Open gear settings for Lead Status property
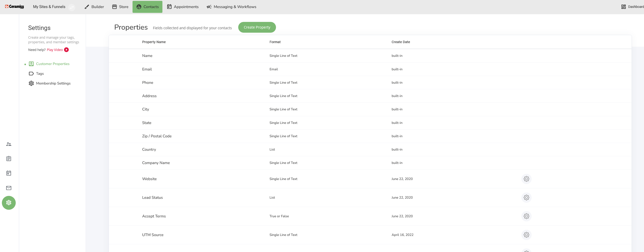Image resolution: width=644 pixels, height=252 pixels. [x=527, y=198]
